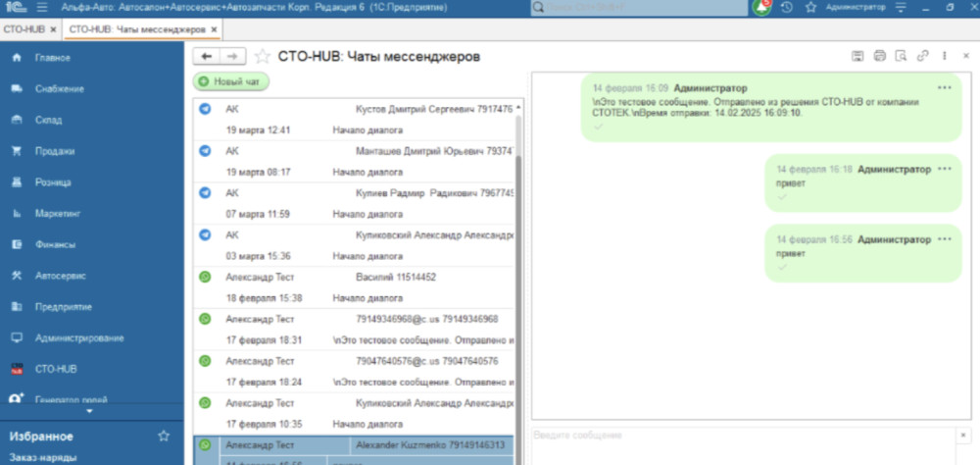980x465 pixels.
Task: Open the Автосервис section
Action: [60, 276]
